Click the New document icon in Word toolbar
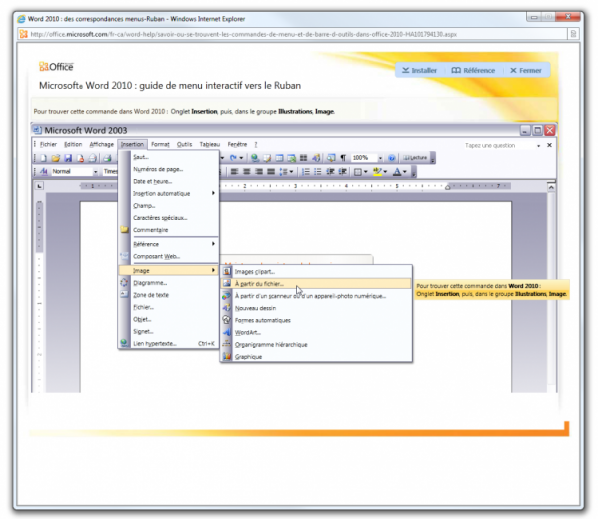The height and width of the screenshot is (519, 598). (43, 158)
